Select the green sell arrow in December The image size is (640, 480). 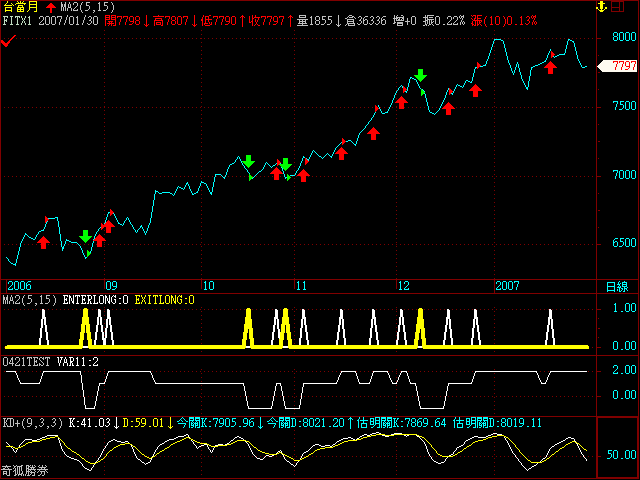tap(420, 75)
